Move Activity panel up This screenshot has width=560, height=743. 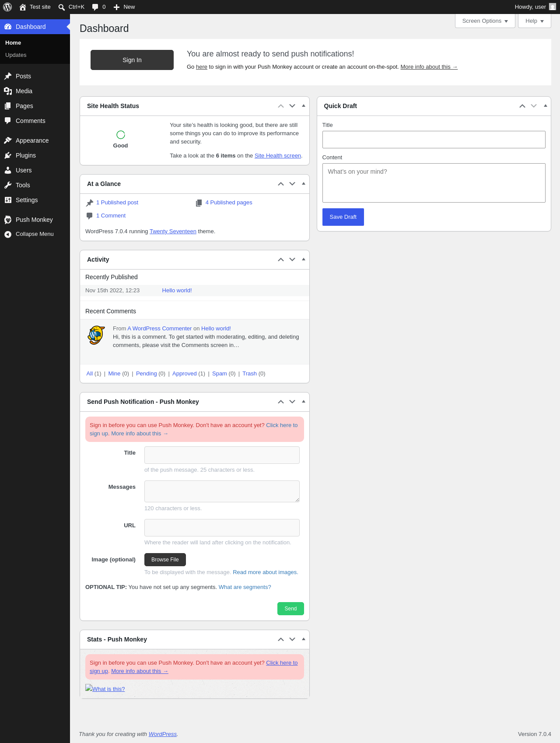pos(281,259)
